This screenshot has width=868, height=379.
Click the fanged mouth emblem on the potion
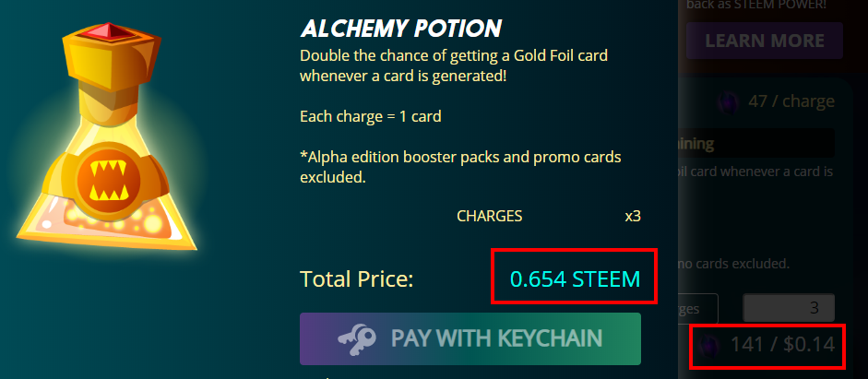click(x=110, y=182)
